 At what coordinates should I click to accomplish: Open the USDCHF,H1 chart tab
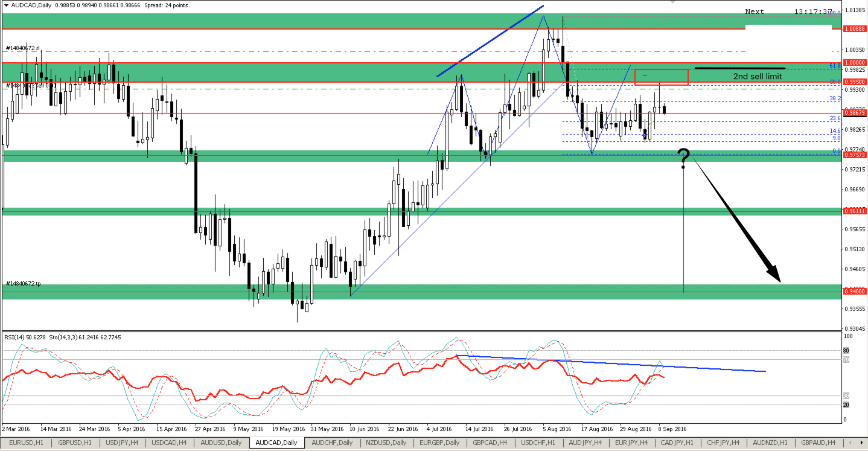click(x=539, y=443)
